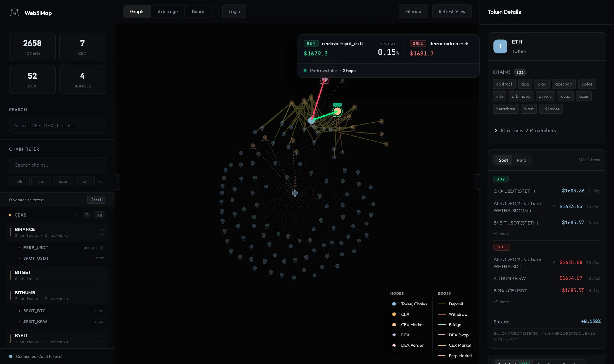614x364 pixels.
Task: Toggle the BITGET venue checkbox
Action: (102, 275)
